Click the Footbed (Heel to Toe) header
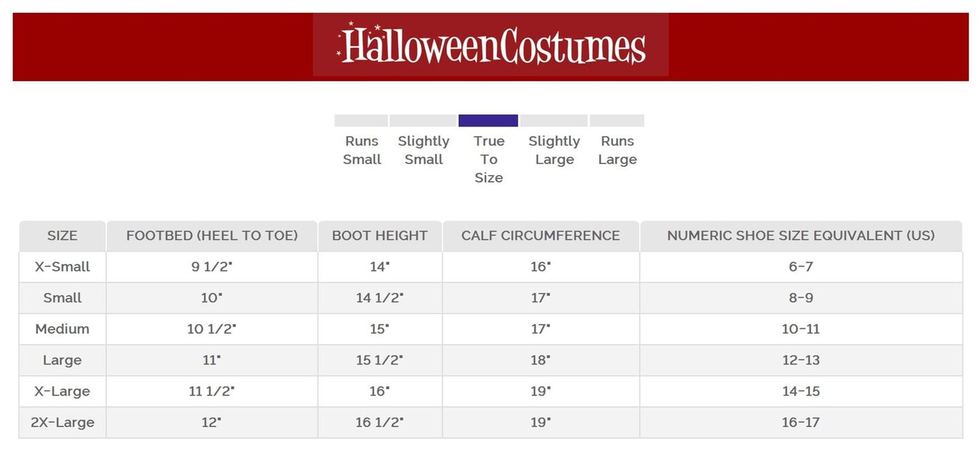Viewport: 980px width, 457px height. [212, 236]
